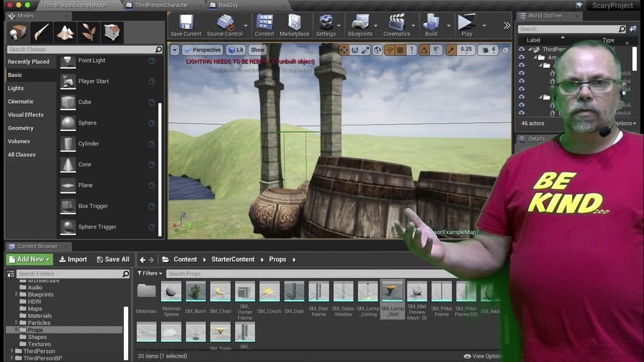The image size is (644, 362).
Task: Click the Add New button
Action: tap(29, 259)
